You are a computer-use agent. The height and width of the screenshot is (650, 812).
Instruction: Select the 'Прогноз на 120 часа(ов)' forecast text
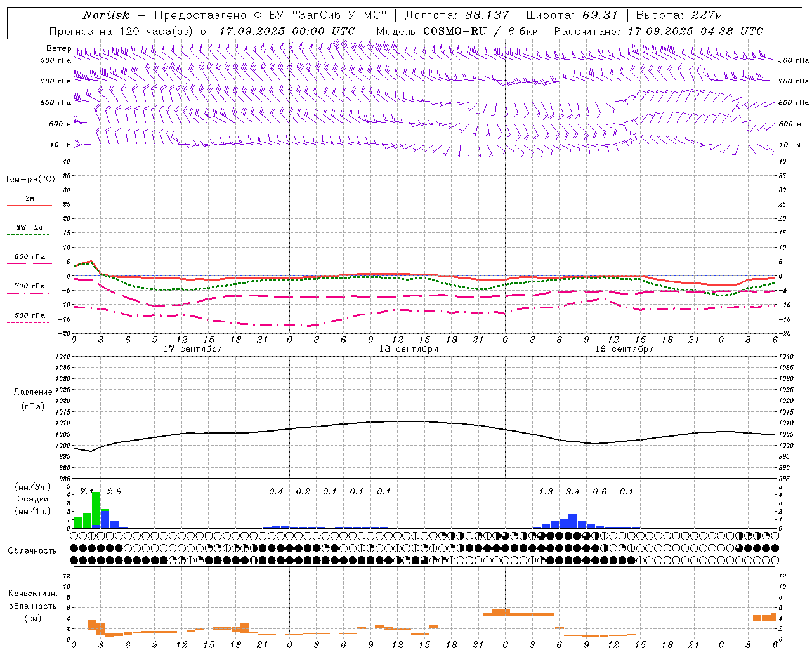click(x=122, y=31)
